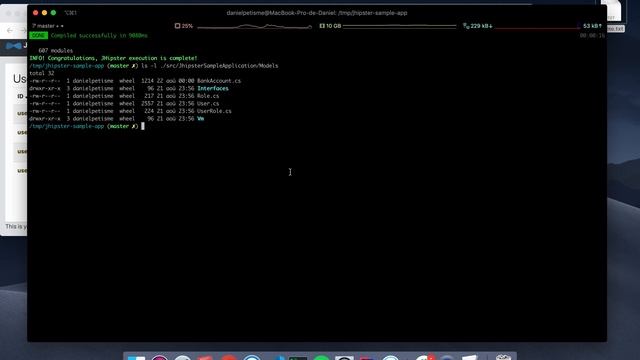This screenshot has width=640, height=360.
Task: Click the BankAccount.cs file name
Action: pyautogui.click(x=219, y=81)
